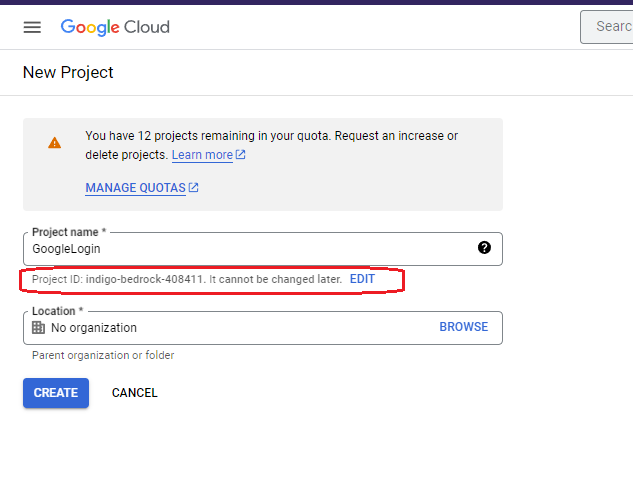Click the external-link icon beside Learn more
Image resolution: width=633 pixels, height=487 pixels.
pyautogui.click(x=241, y=155)
